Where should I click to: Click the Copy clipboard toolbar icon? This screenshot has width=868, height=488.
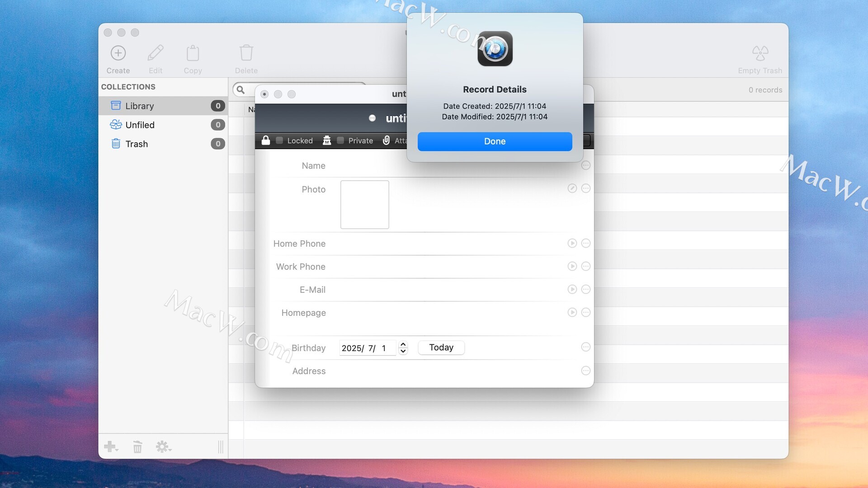click(193, 53)
